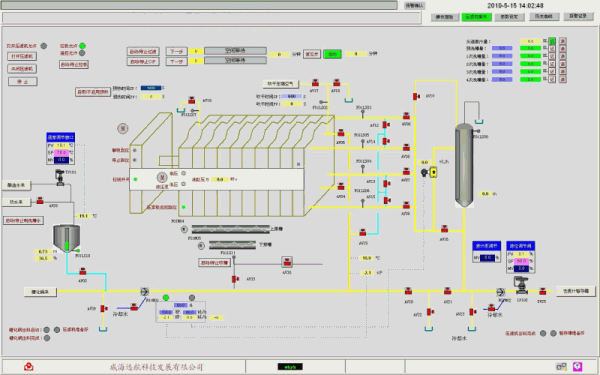Click the AV17 valve icon

315,83
